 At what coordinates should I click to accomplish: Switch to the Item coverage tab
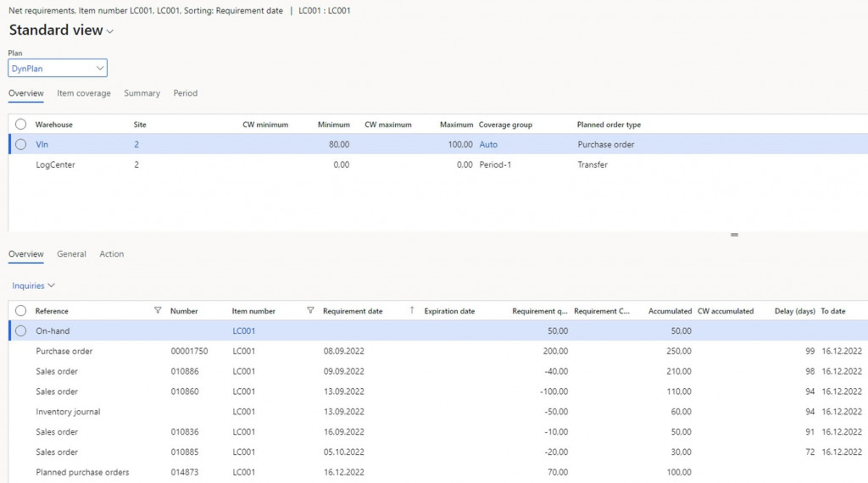coord(84,93)
